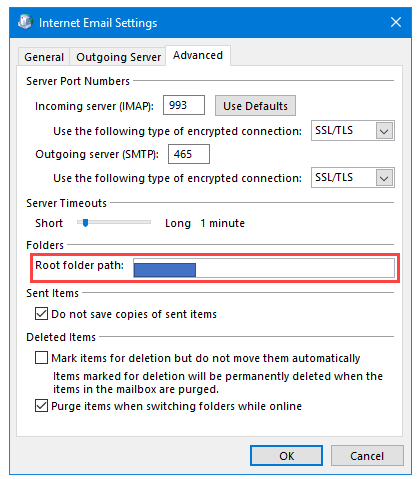The height and width of the screenshot is (479, 418).
Task: Click the Cancel button
Action: [x=367, y=456]
